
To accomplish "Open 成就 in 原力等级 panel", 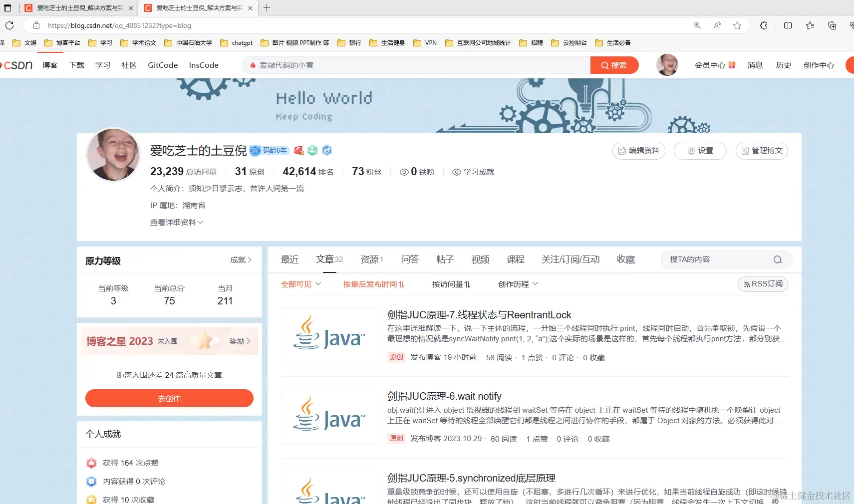I will point(241,260).
